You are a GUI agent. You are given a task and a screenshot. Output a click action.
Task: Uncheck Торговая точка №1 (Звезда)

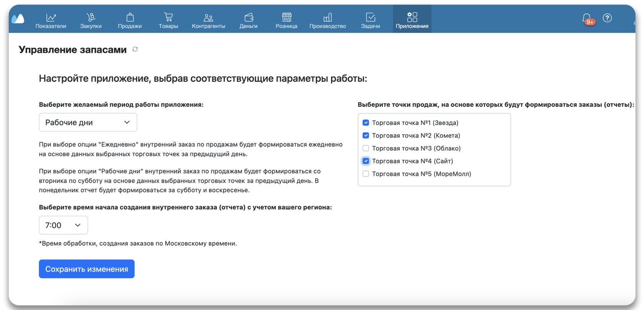pyautogui.click(x=366, y=123)
